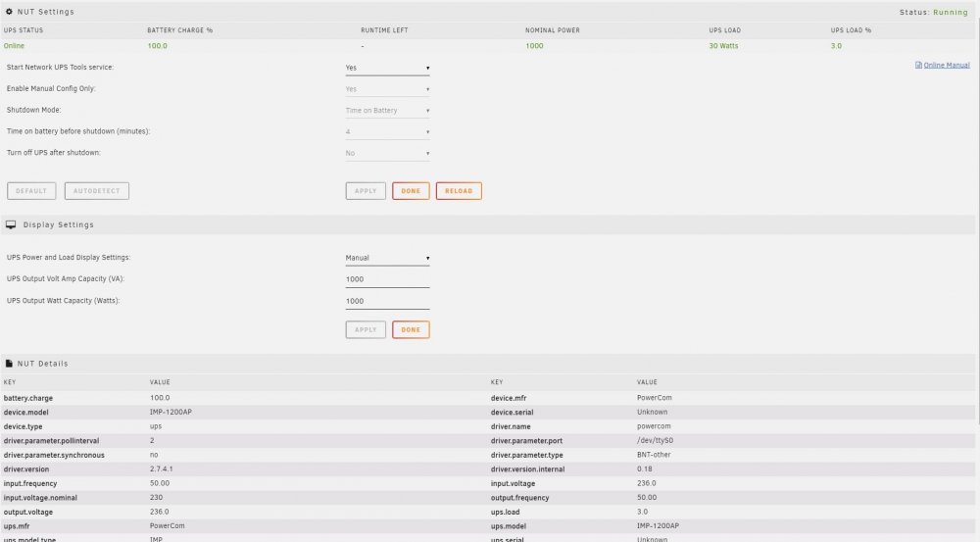This screenshot has height=542, width=980.
Task: Click APPLY in Display Settings
Action: point(366,329)
